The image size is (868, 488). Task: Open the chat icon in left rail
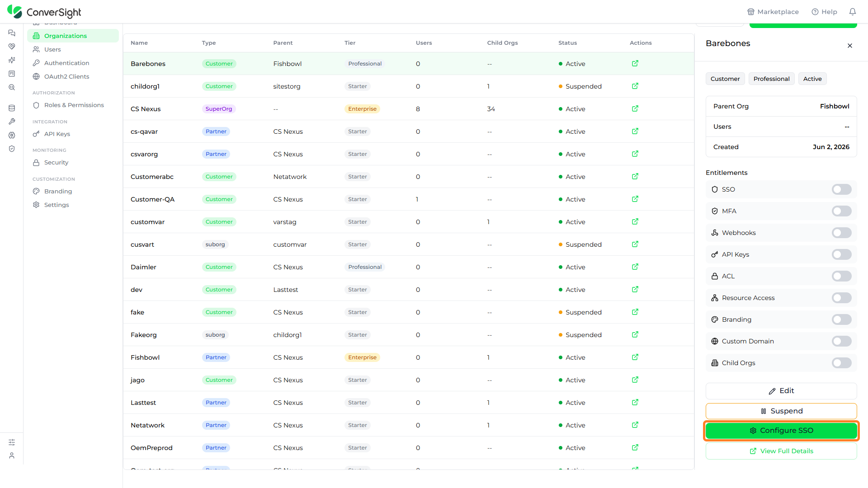pos(12,33)
